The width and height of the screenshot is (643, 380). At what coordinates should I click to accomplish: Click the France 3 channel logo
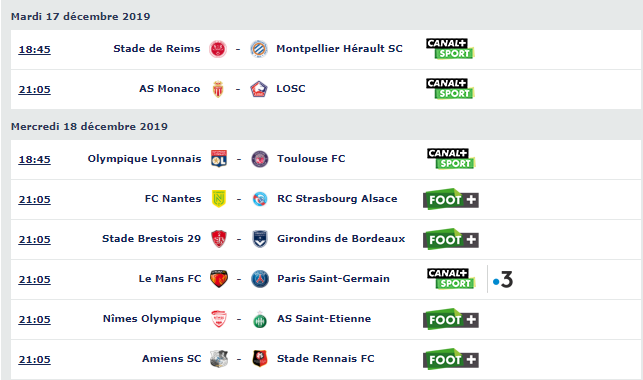point(503,280)
